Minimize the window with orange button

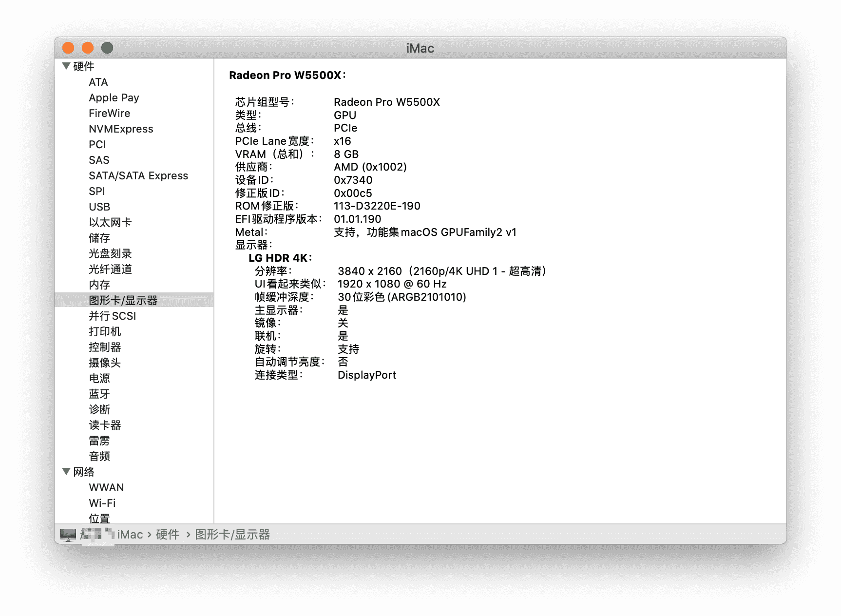tap(88, 48)
